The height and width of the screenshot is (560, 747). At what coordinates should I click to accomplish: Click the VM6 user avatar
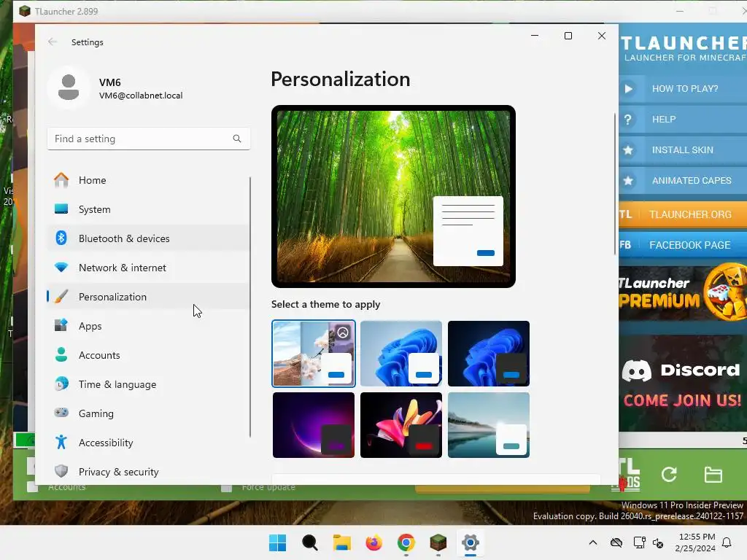(69, 87)
